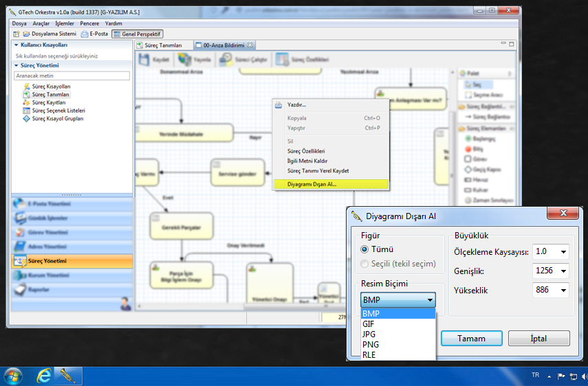Select the Seçili (tekil seçim) radio option

365,263
